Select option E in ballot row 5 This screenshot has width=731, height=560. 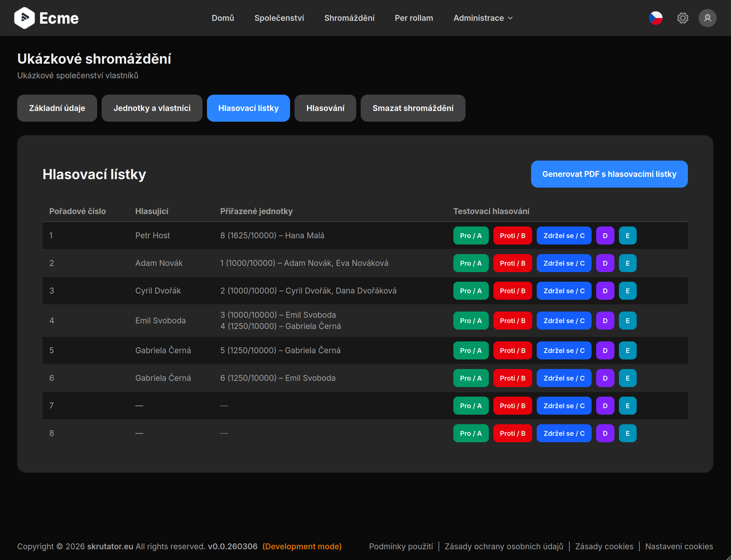(x=628, y=351)
